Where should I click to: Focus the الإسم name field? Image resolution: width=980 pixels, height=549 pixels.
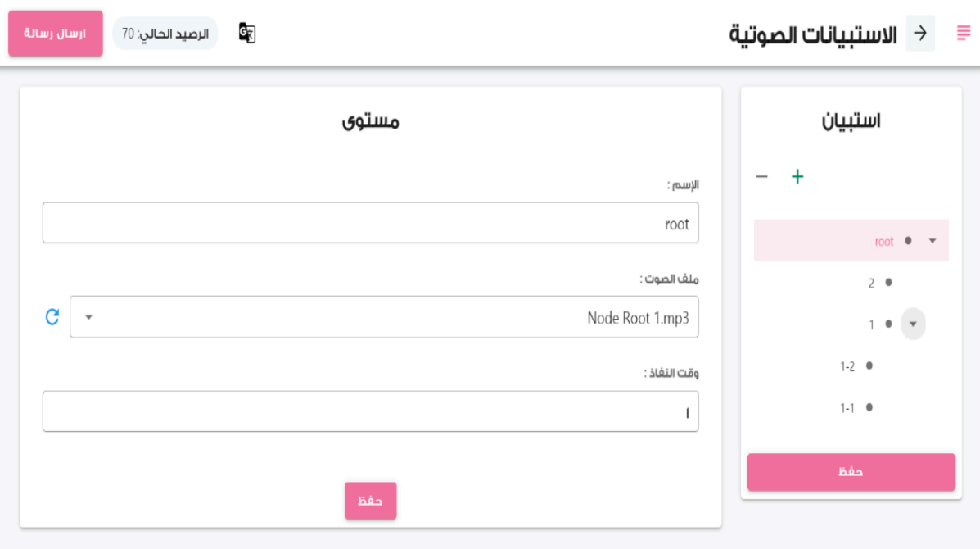(370, 223)
